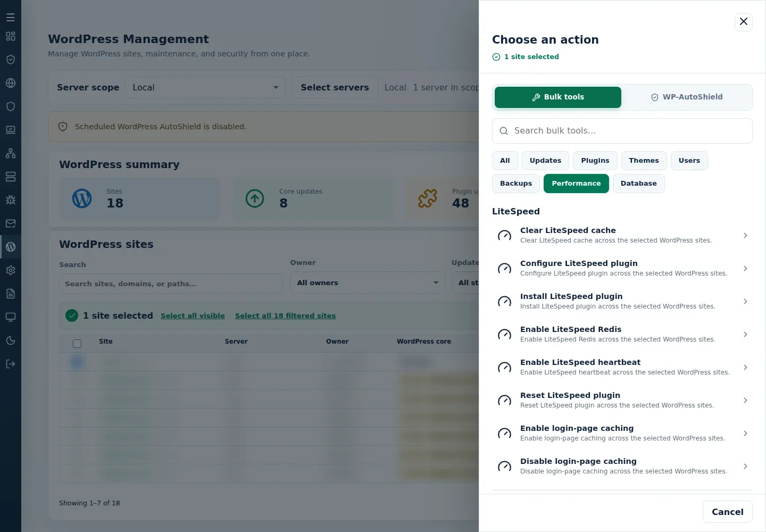This screenshot has height=532, width=766.
Task: Filter bulk tools by Plugins
Action: [x=595, y=161]
